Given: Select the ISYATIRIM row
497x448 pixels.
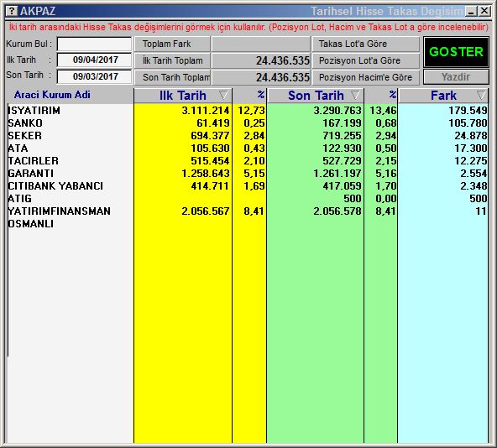Looking at the screenshot, I should [x=248, y=110].
